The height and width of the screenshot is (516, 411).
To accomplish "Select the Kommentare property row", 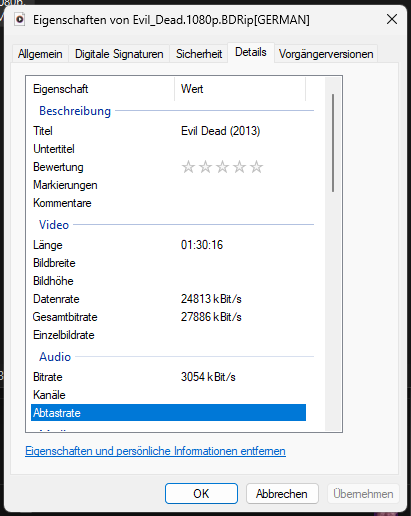I will 168,203.
